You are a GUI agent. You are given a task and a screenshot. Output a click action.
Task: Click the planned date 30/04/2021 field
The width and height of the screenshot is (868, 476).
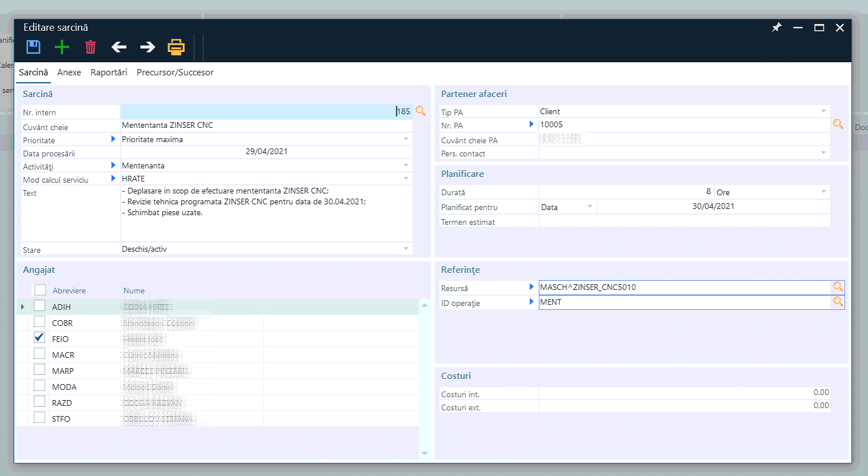point(713,207)
